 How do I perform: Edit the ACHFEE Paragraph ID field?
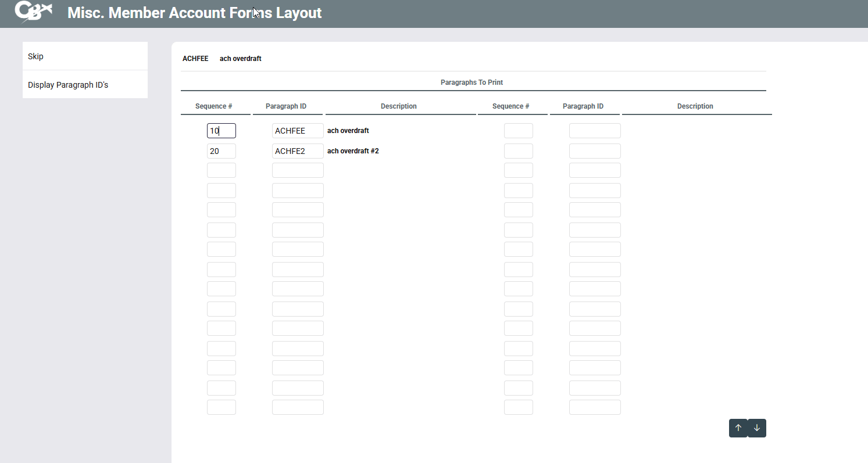click(298, 131)
